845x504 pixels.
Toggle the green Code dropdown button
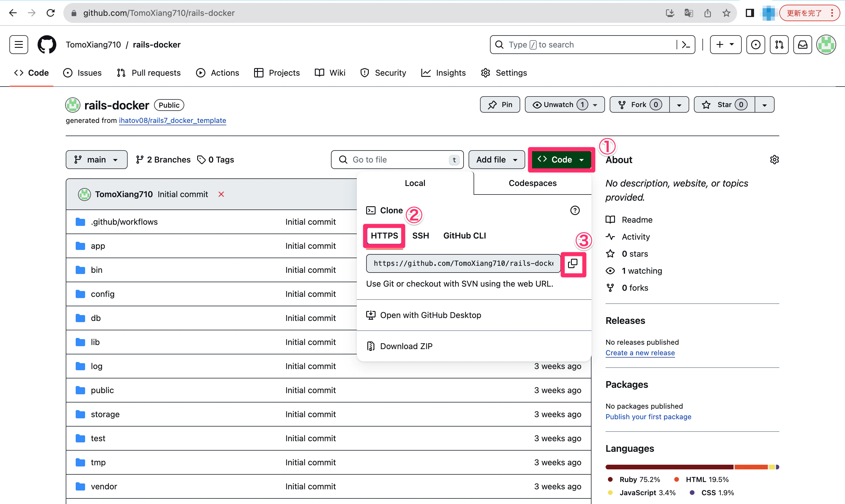561,160
